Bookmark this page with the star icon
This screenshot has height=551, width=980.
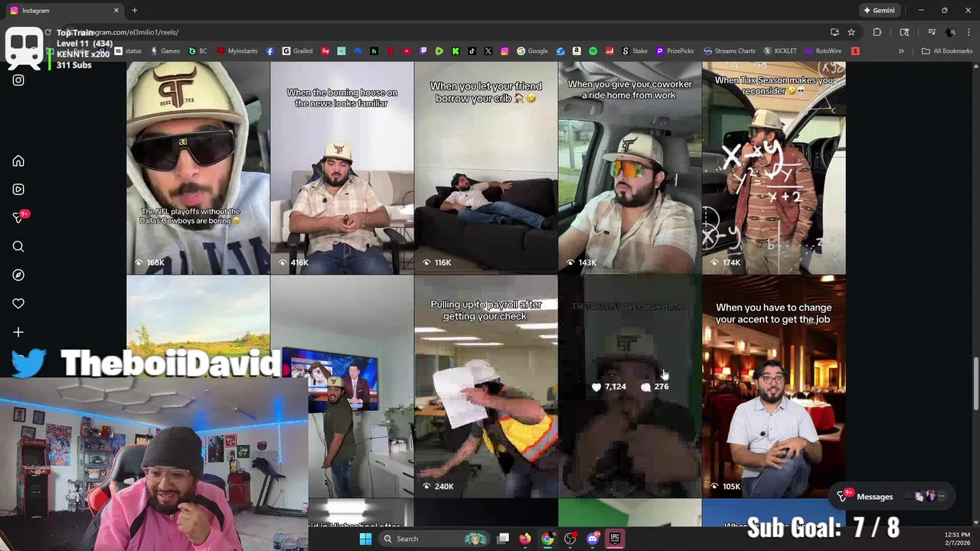pos(851,32)
